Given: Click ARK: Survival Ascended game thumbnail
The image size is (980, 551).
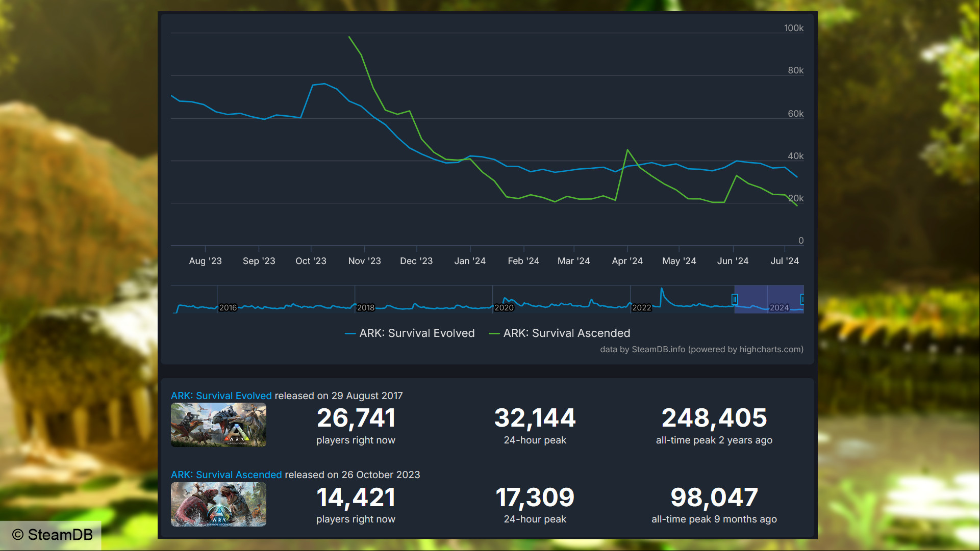Looking at the screenshot, I should point(218,504).
